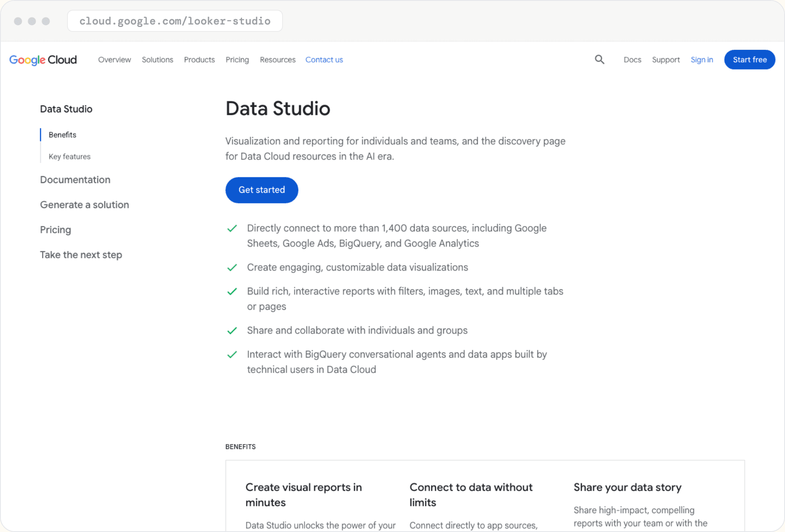Go to Take the next step section

(81, 255)
